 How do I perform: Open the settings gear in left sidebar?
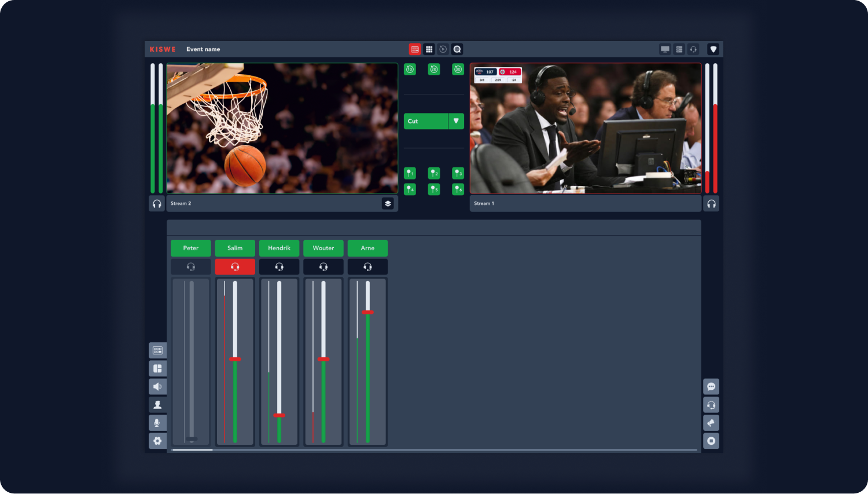click(x=157, y=441)
